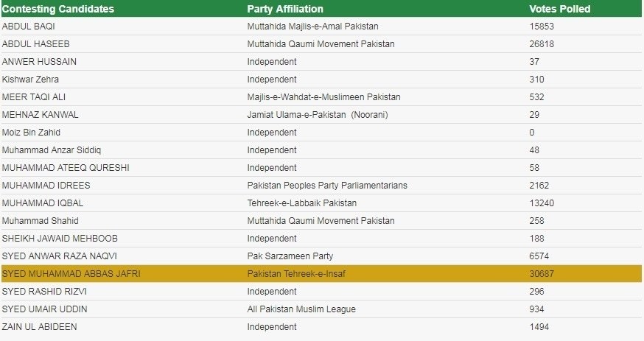Select MUHAMMAD IDREES candidate name
The height and width of the screenshot is (341, 644).
click(x=46, y=186)
